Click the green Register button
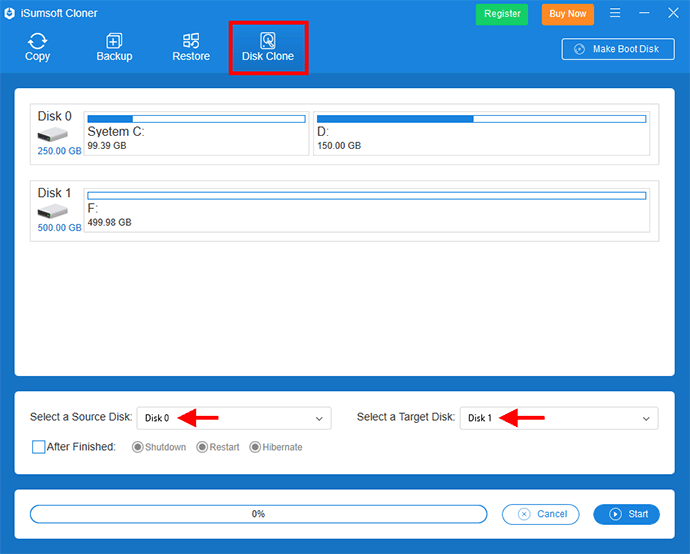Image resolution: width=690 pixels, height=554 pixels. click(x=502, y=14)
